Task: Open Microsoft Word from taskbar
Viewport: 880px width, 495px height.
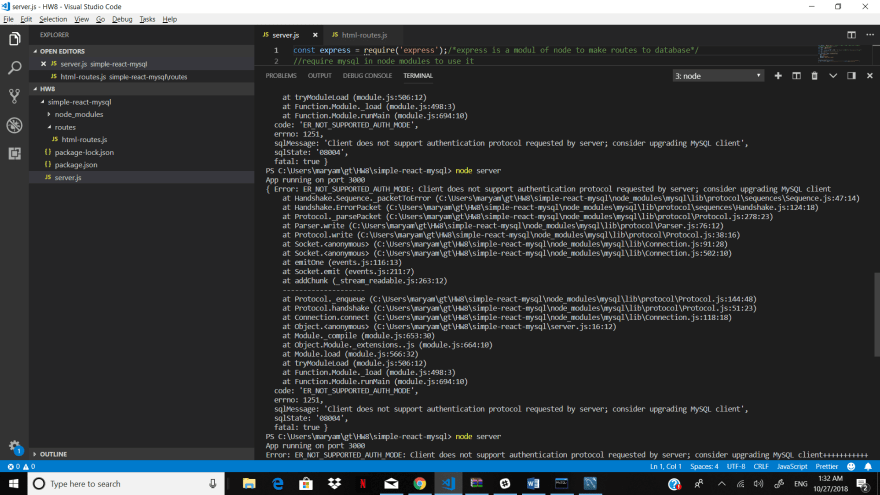Action: [x=533, y=483]
